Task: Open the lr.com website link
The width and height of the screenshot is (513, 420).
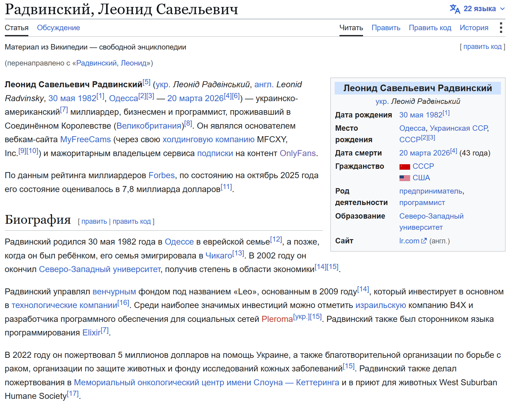Action: pyautogui.click(x=409, y=241)
